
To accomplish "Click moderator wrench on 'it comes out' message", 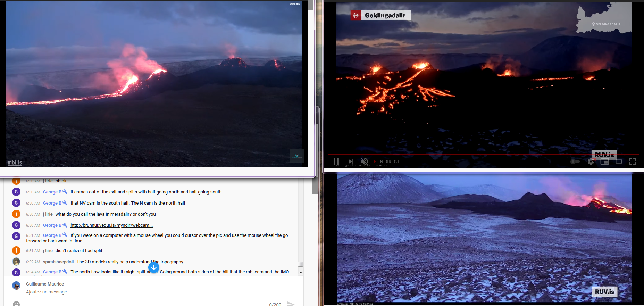I will (x=65, y=191).
